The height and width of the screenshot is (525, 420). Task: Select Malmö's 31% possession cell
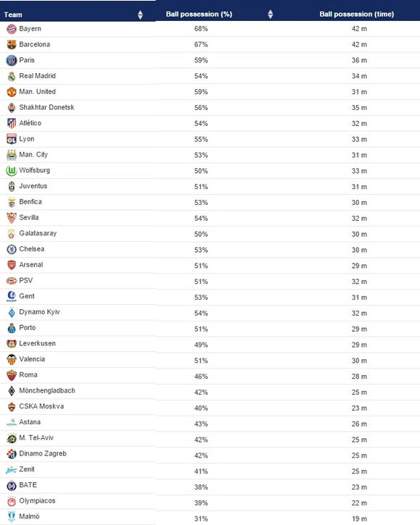[201, 518]
